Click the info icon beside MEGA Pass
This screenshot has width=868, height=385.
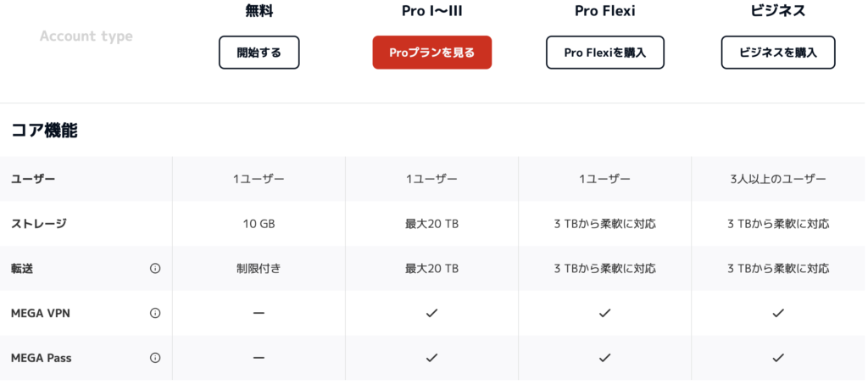coord(155,358)
